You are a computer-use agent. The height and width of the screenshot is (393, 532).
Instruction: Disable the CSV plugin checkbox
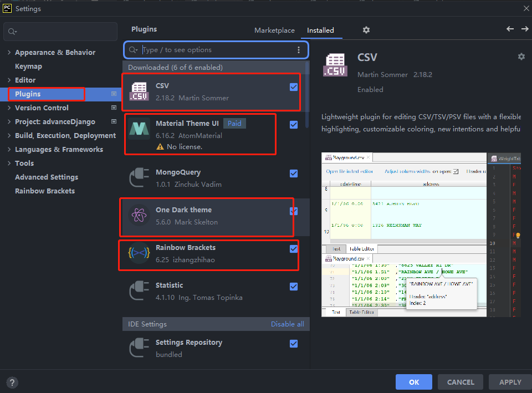click(x=294, y=87)
